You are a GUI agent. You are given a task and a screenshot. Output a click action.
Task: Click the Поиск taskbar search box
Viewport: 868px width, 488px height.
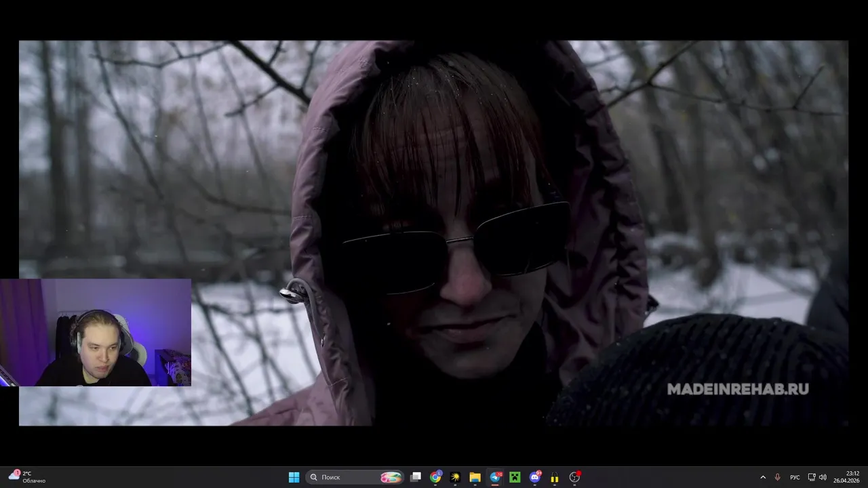(355, 477)
